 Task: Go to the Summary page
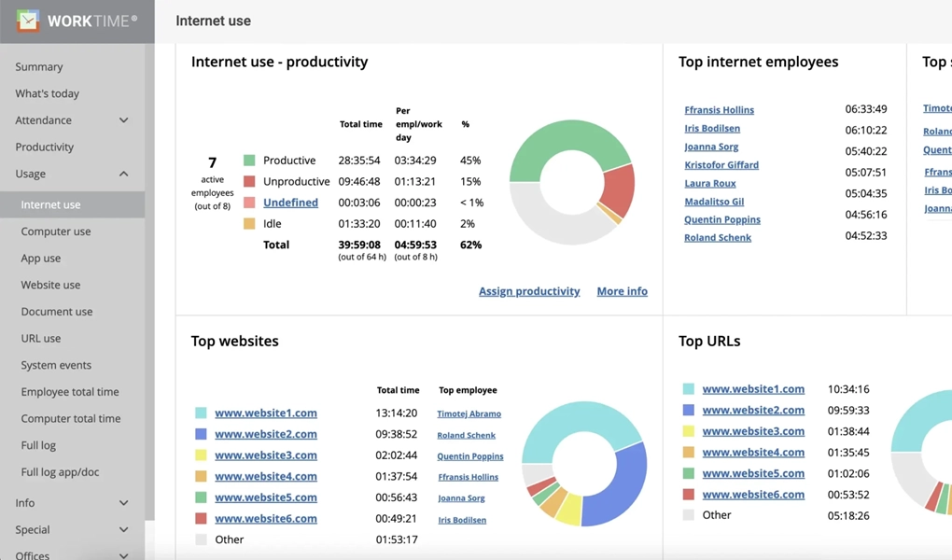39,67
